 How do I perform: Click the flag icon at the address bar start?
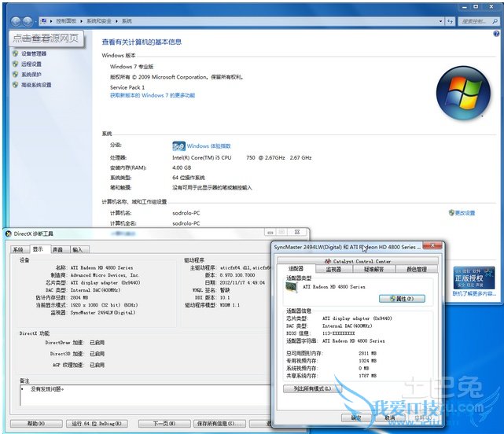tap(43, 21)
